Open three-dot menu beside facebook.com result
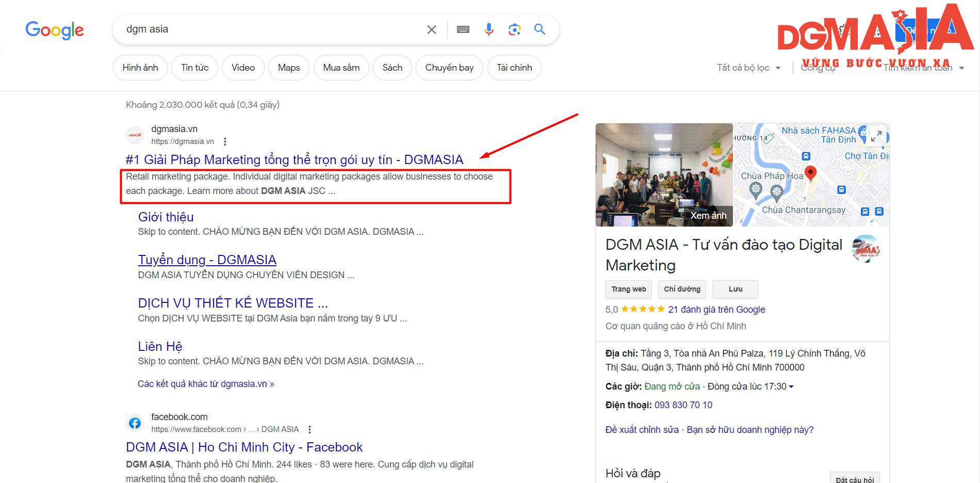This screenshot has height=483, width=980. click(x=309, y=429)
